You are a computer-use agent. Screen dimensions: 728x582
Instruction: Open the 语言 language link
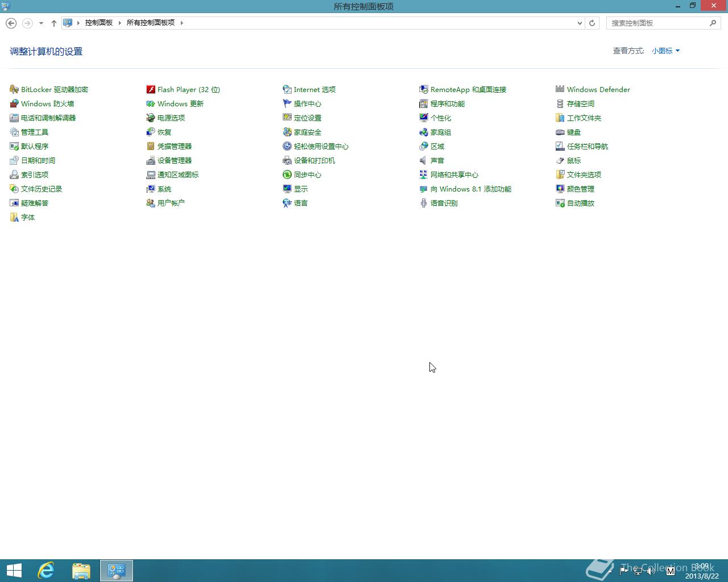pyautogui.click(x=300, y=203)
